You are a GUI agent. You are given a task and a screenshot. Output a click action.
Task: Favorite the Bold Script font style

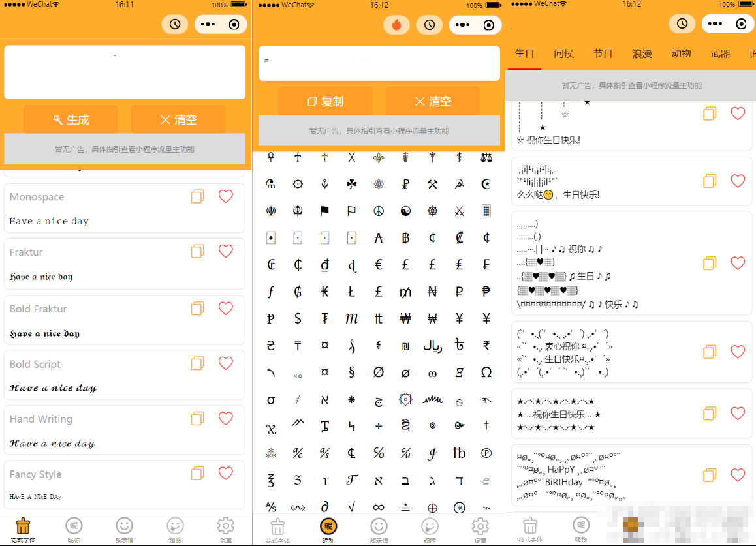pyautogui.click(x=226, y=363)
